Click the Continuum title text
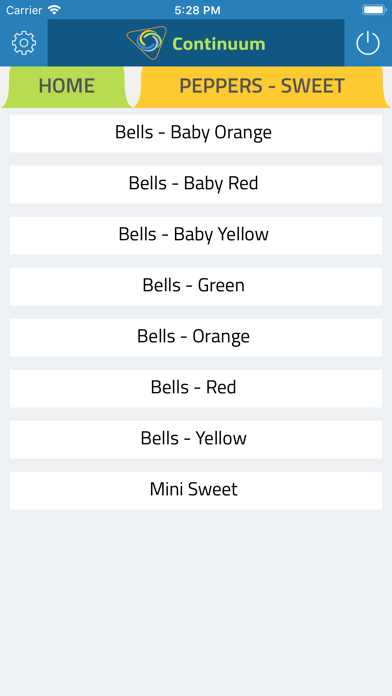Image resolution: width=392 pixels, height=696 pixels. (x=218, y=44)
